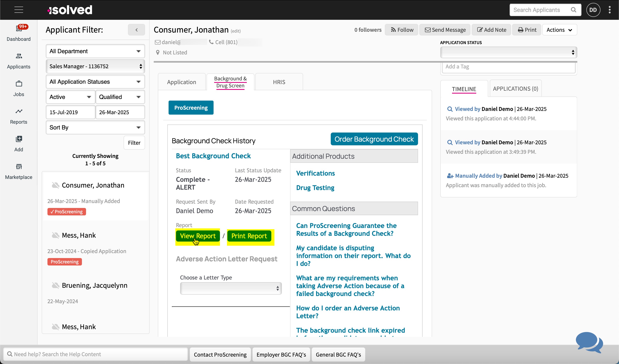Click Send Message

(x=445, y=30)
